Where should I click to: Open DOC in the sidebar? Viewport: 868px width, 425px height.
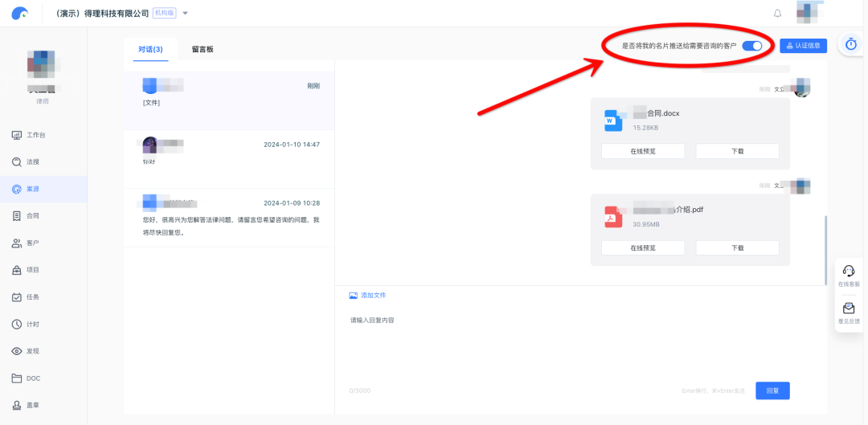(43, 378)
